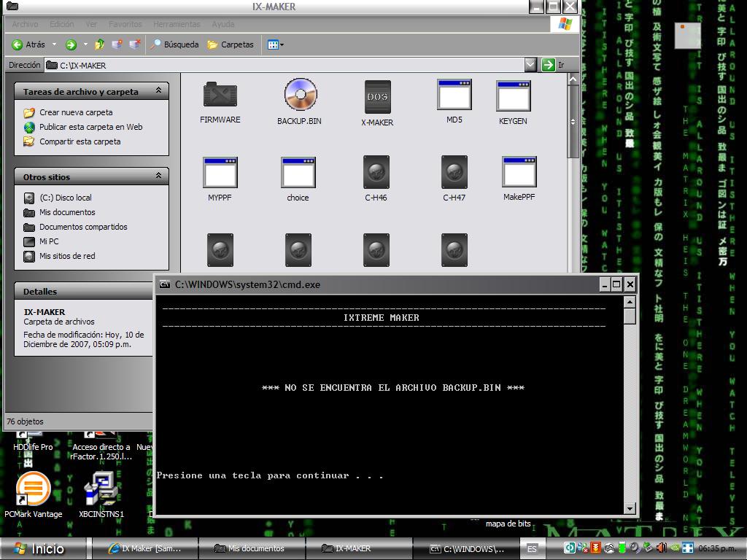Image resolution: width=747 pixels, height=560 pixels.
Task: Click Crear nueva carpeta link
Action: (x=76, y=112)
